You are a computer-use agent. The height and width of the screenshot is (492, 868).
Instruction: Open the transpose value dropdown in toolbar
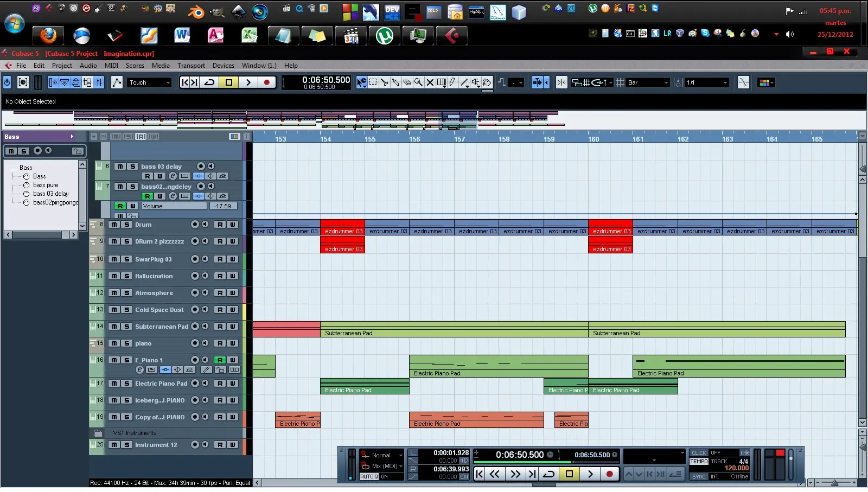point(516,82)
